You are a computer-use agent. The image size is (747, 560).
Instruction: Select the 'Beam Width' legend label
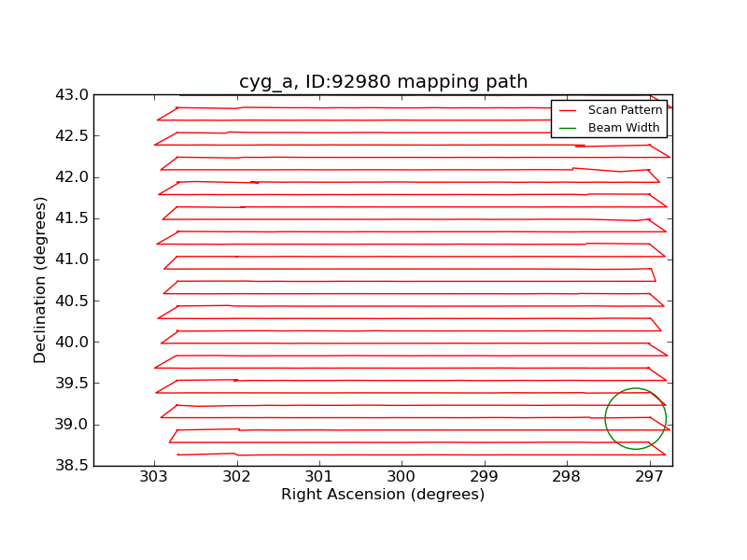(x=623, y=128)
